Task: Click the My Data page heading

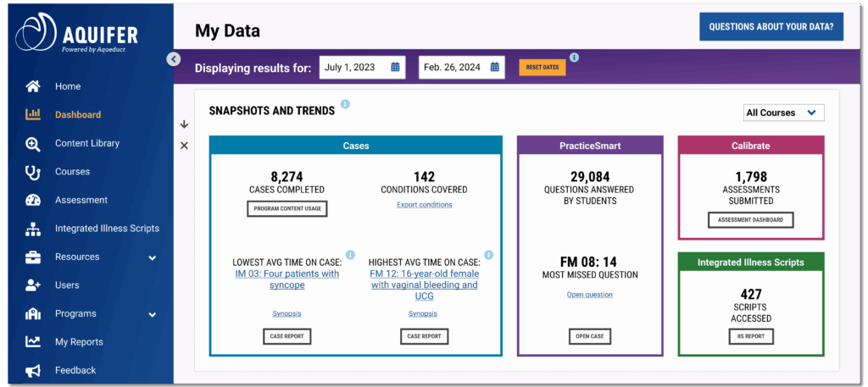Action: coord(227,31)
